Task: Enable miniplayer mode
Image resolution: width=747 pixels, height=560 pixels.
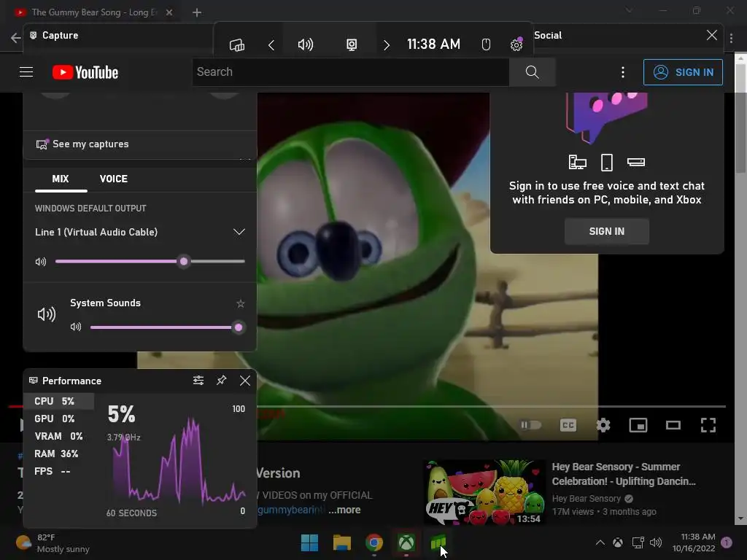Action: (638, 425)
